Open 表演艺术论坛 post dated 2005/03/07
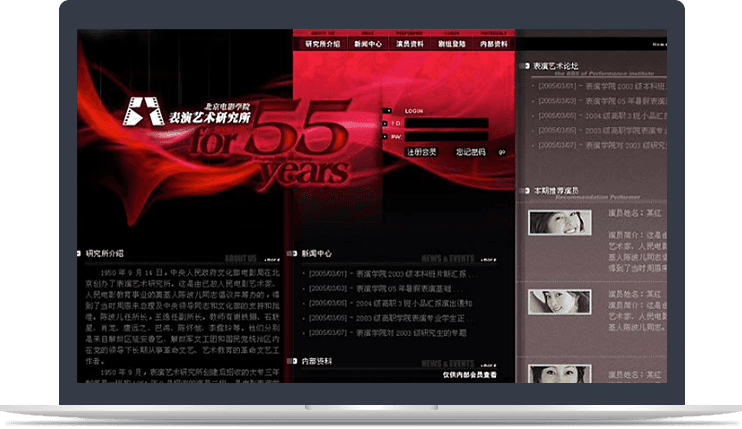 click(x=602, y=145)
